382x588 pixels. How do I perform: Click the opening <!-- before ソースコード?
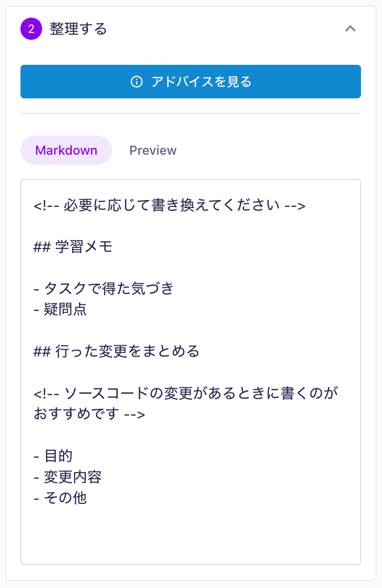point(46,394)
